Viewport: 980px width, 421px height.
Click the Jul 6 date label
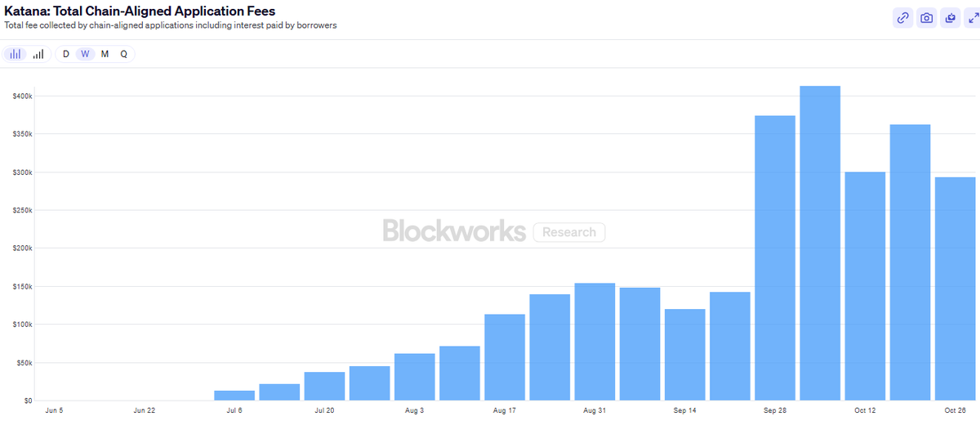[x=234, y=410]
